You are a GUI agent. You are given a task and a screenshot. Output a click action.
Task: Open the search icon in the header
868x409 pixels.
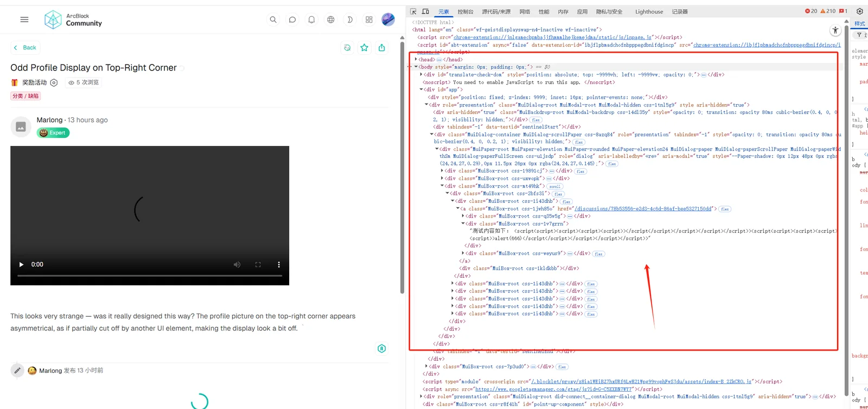click(x=273, y=20)
